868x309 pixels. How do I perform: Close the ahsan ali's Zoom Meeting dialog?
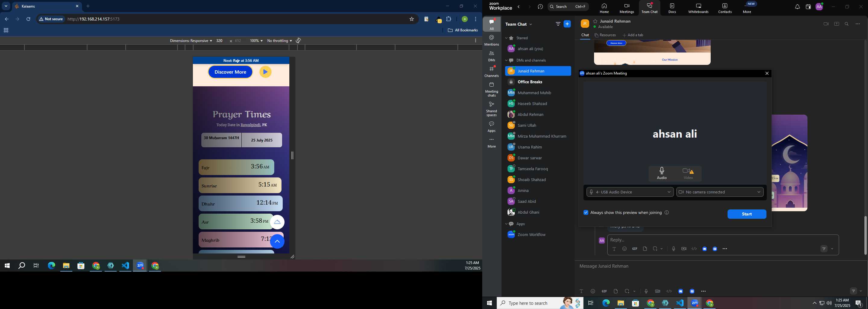tap(767, 74)
